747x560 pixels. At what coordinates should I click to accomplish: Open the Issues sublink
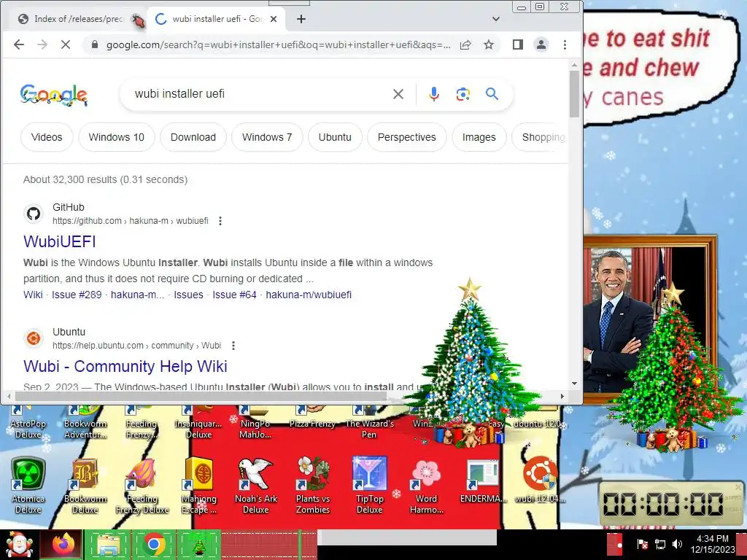(188, 295)
